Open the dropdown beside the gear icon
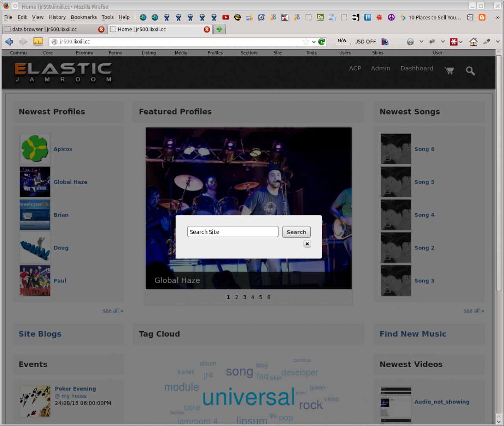Image resolution: width=504 pixels, height=426 pixels. (421, 42)
